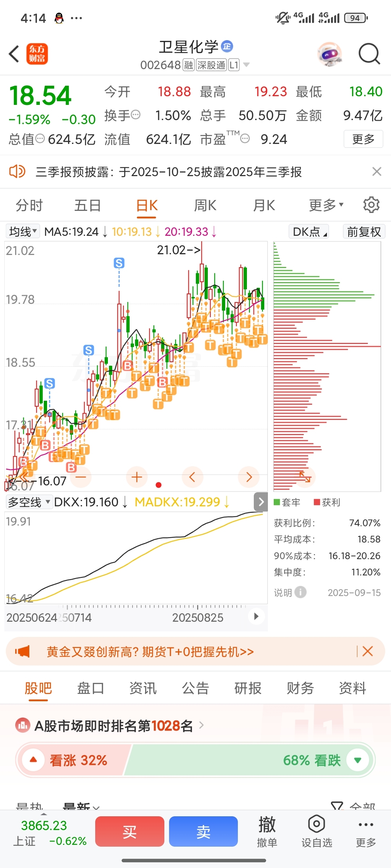Open the robot AI assistant
The width and height of the screenshot is (391, 868).
pyautogui.click(x=329, y=54)
